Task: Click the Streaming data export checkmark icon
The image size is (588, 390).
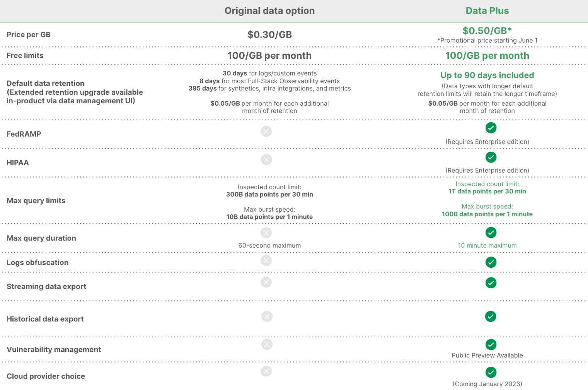Action: pos(491,283)
